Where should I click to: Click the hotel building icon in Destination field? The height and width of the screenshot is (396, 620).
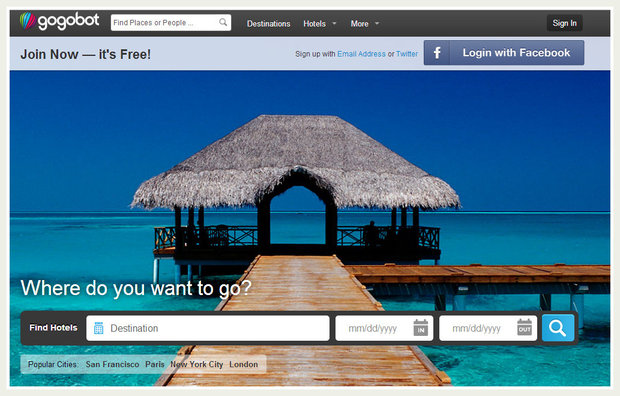pyautogui.click(x=99, y=328)
